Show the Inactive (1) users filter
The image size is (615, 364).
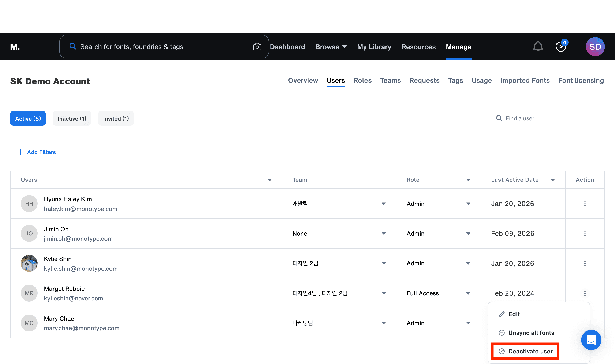[72, 118]
